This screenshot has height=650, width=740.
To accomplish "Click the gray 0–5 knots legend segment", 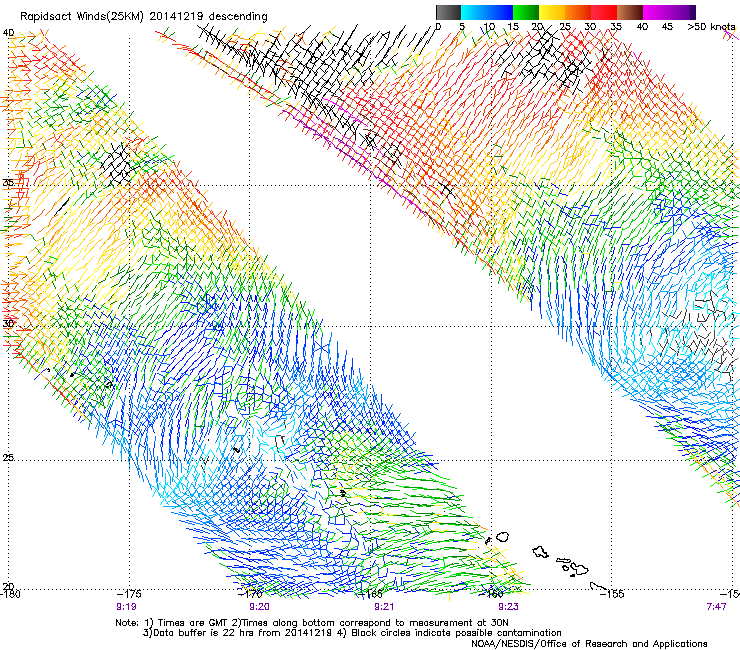I will click(448, 12).
